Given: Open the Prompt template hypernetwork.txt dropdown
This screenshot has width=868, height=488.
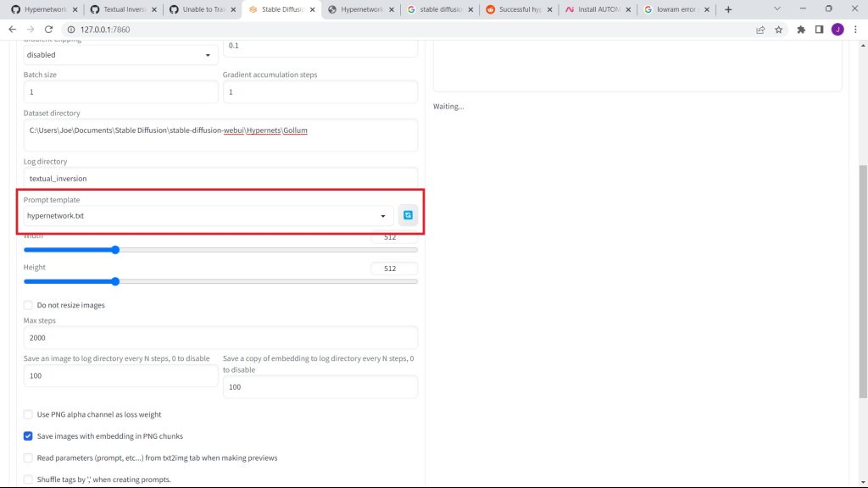Looking at the screenshot, I should (208, 216).
